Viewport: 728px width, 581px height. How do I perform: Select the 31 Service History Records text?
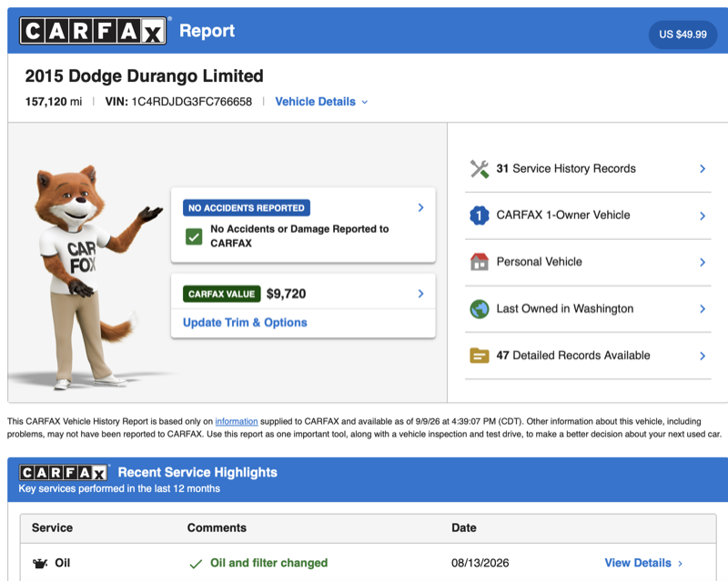tap(566, 168)
